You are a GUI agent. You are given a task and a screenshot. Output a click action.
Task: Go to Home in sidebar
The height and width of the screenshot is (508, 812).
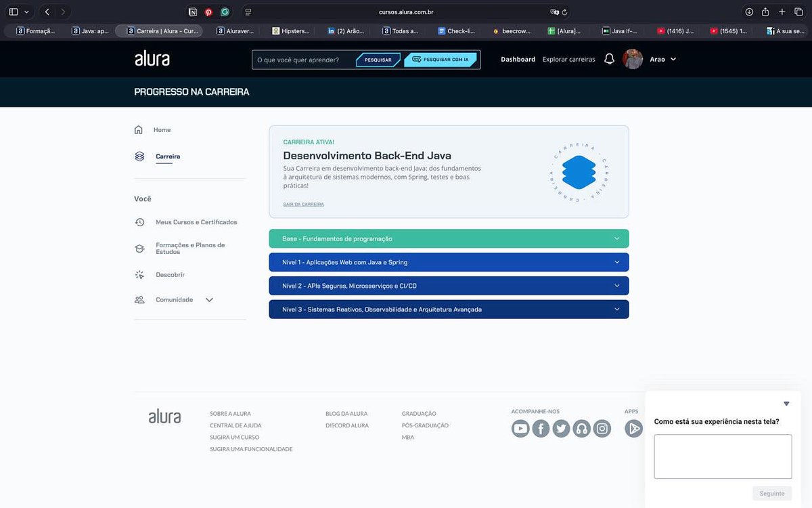(x=162, y=130)
